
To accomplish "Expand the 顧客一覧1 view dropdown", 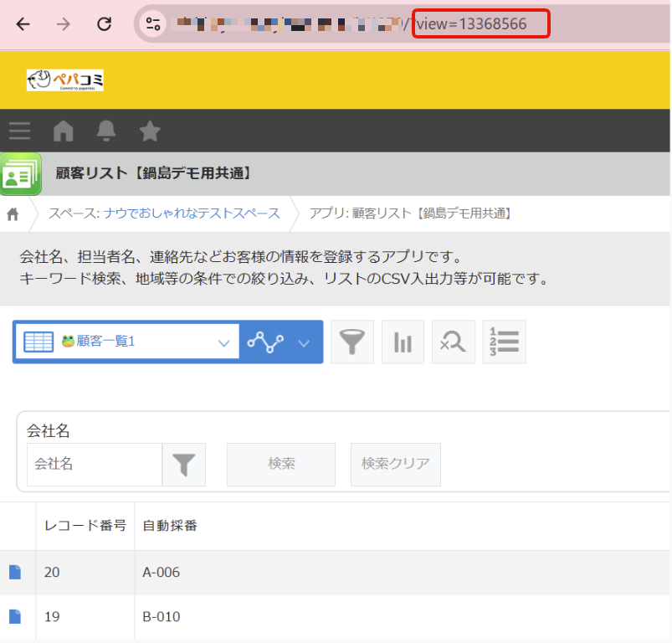I will 223,342.
